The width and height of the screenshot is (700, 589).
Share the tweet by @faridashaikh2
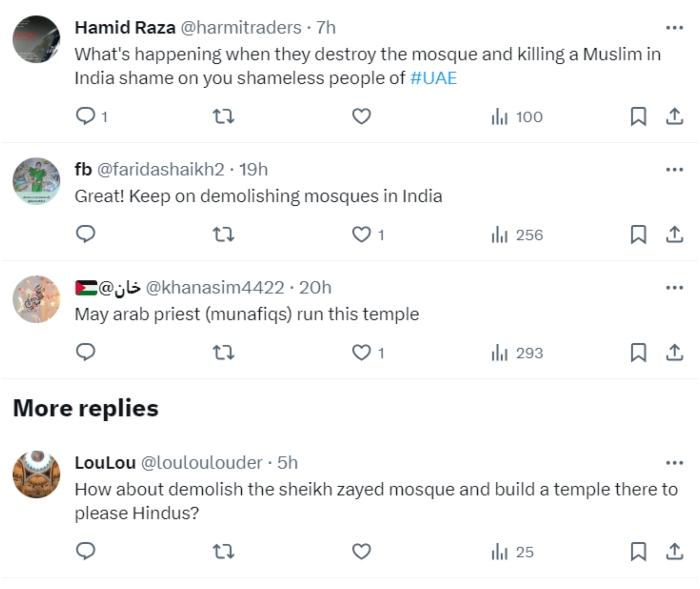(x=675, y=234)
